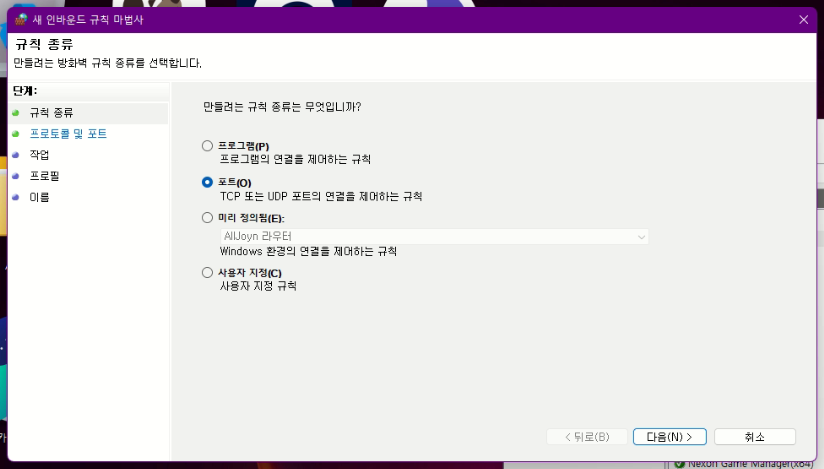
Task: Click the blue bullet beside 작업
Action: pos(16,155)
